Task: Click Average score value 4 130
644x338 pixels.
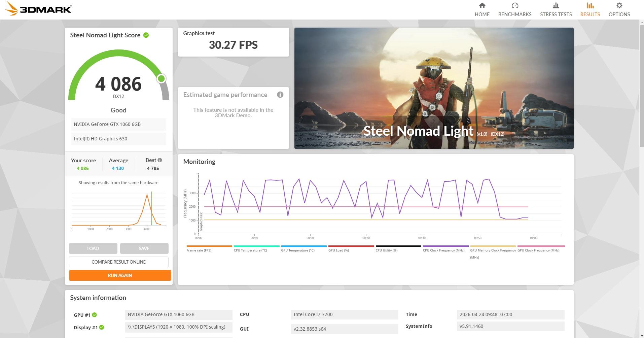Action: click(x=118, y=168)
